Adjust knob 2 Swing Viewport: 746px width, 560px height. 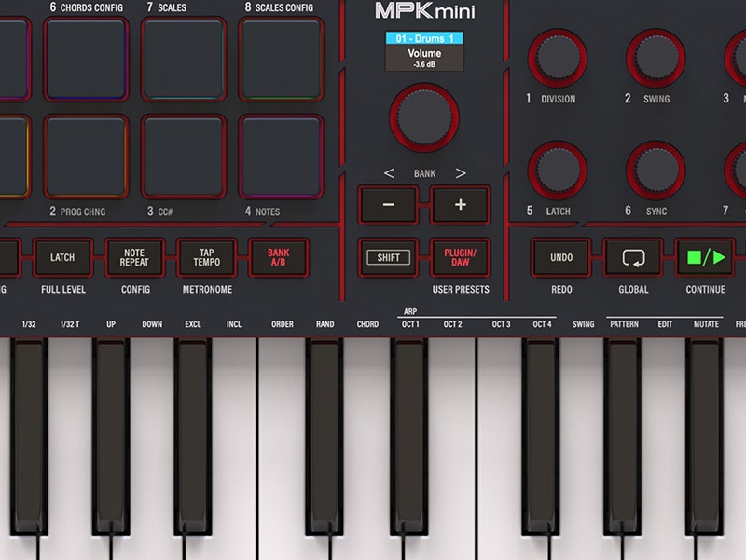[656, 58]
